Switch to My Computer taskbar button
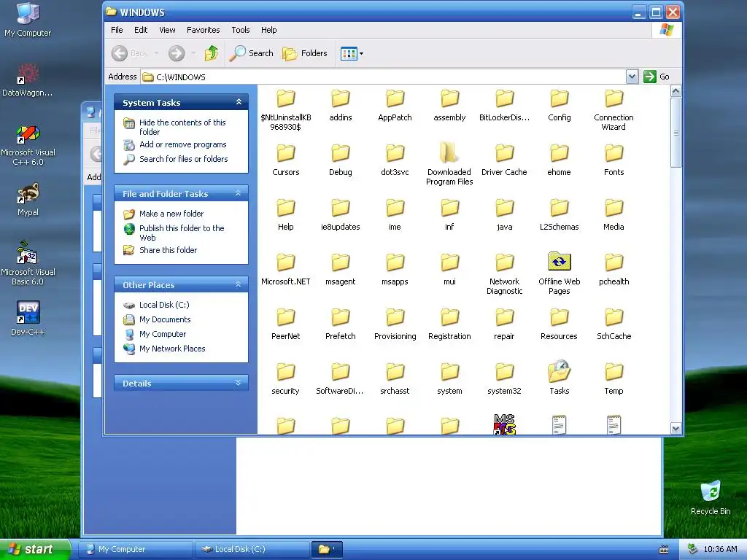747x560 pixels. click(135, 549)
